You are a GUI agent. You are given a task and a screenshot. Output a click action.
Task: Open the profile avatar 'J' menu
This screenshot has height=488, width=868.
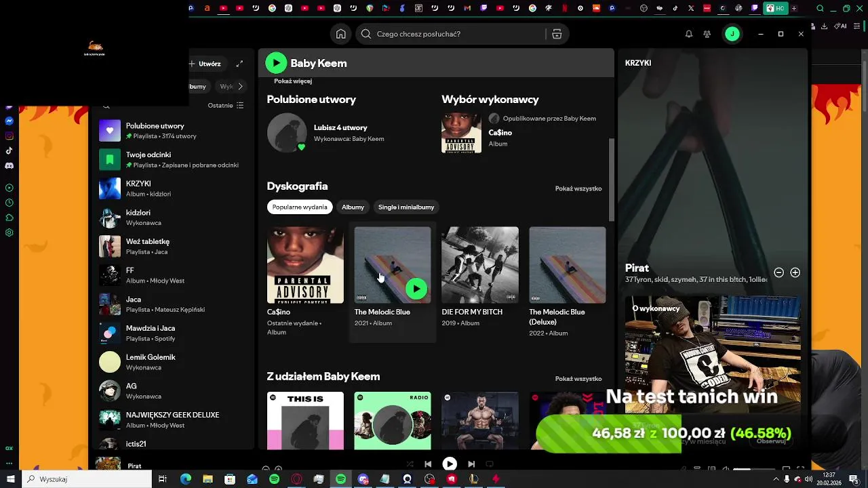732,34
